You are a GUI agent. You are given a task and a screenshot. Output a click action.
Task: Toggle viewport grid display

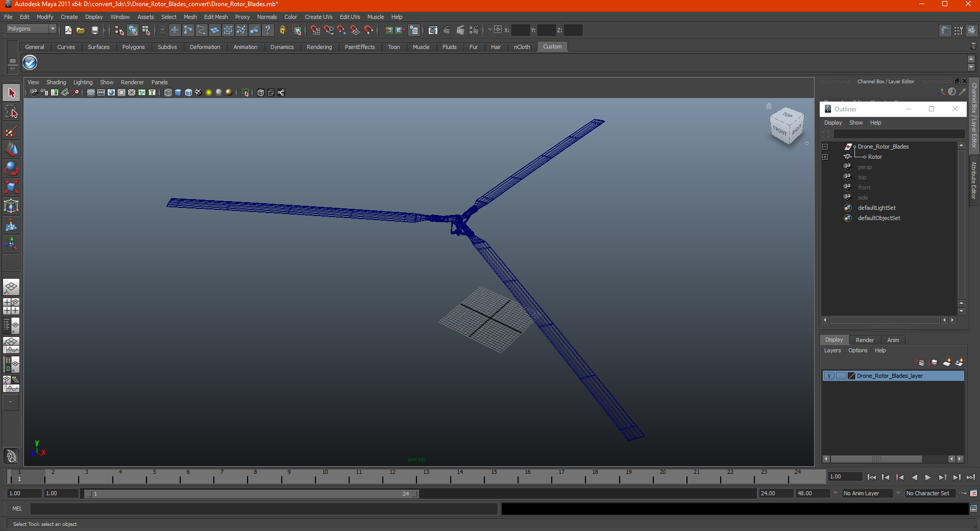pyautogui.click(x=91, y=92)
